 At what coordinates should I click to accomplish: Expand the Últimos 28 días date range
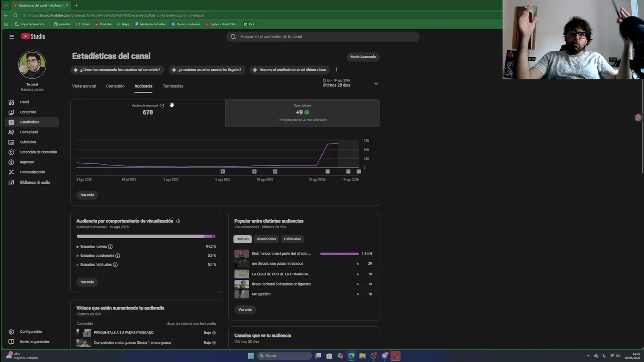350,83
